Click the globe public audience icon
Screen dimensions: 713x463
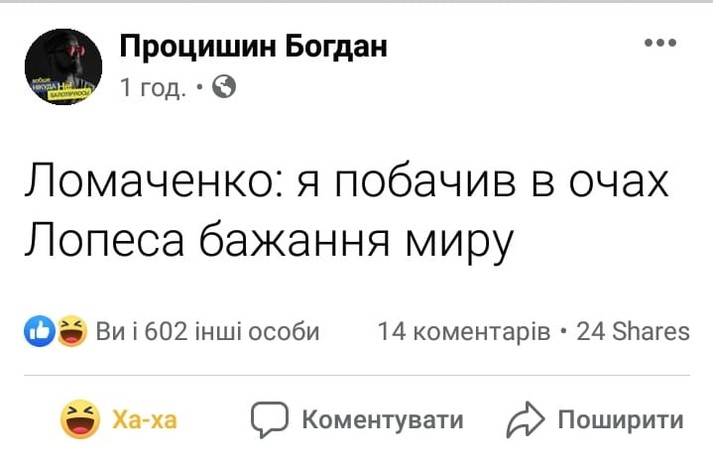tap(225, 88)
